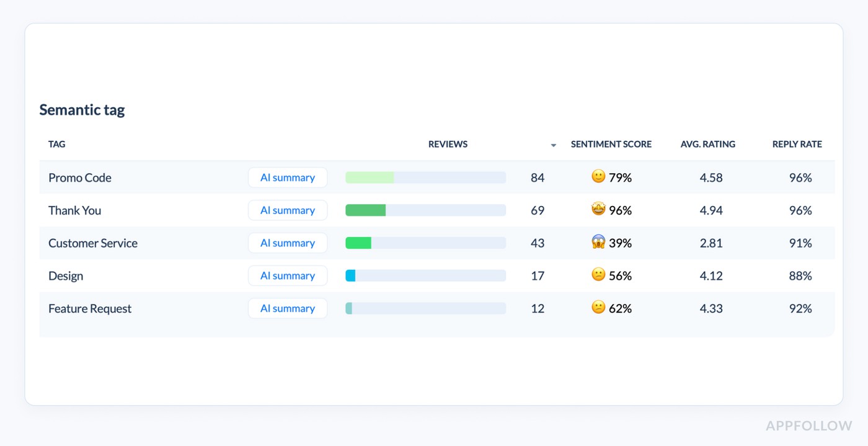Click the Thank You reviews progress bar

425,210
